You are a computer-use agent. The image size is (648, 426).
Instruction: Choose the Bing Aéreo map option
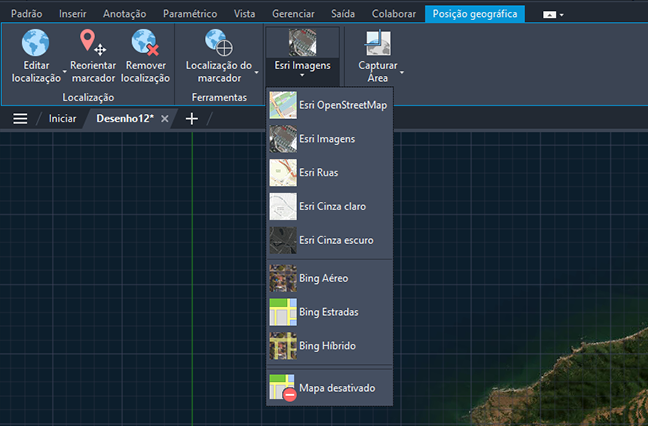coord(329,278)
